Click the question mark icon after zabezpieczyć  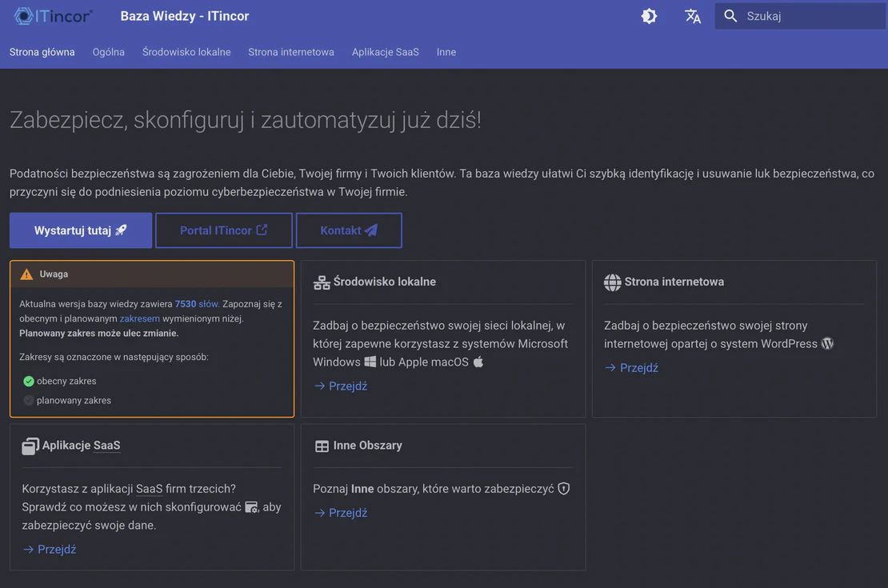tap(564, 488)
